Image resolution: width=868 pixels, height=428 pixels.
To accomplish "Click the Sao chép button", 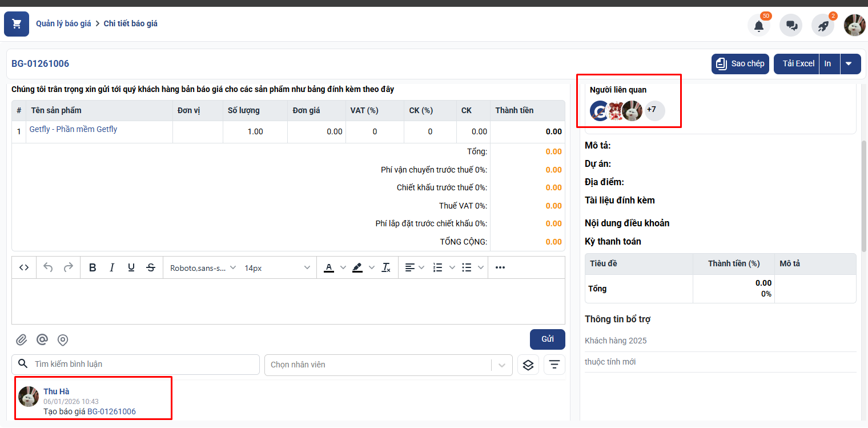I will [740, 64].
